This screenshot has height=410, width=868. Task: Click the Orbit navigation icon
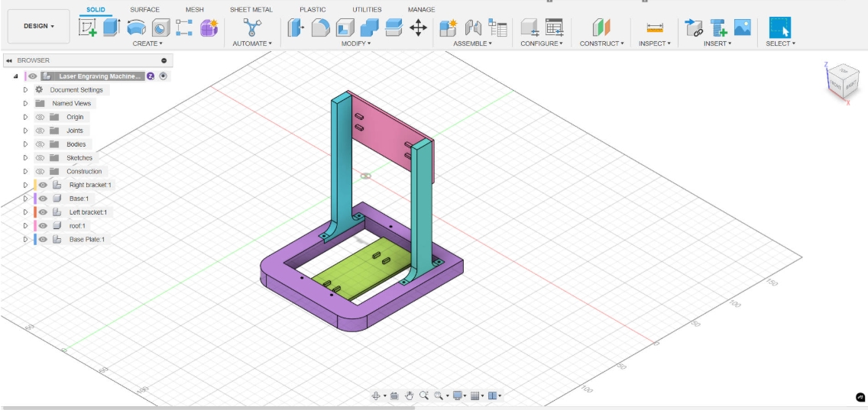(376, 395)
